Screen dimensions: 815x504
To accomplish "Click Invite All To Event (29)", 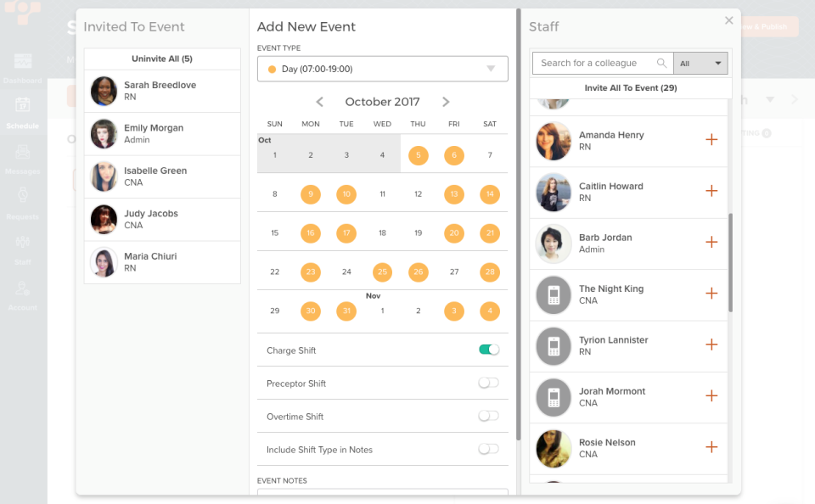I will (x=628, y=87).
